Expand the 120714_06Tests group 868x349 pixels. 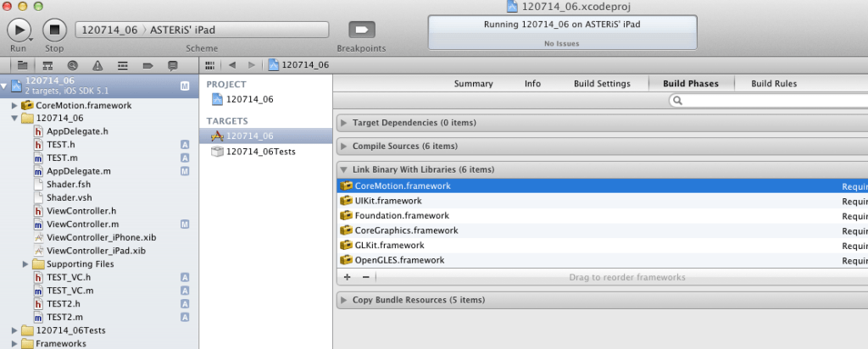(x=15, y=330)
